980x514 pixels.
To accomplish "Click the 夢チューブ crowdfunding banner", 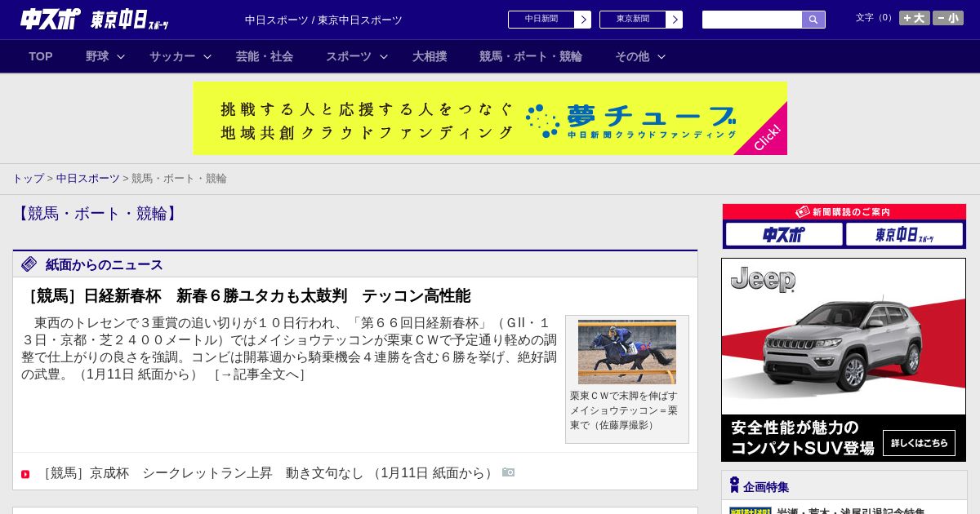I will pos(490,118).
